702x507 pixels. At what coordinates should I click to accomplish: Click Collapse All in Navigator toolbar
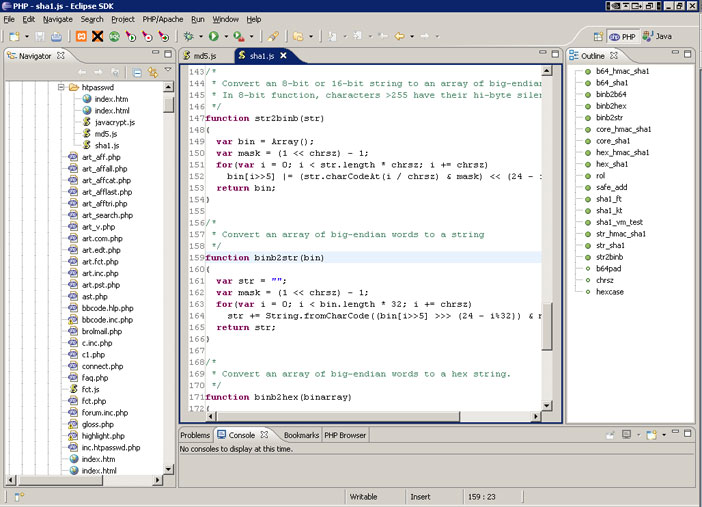[137, 72]
